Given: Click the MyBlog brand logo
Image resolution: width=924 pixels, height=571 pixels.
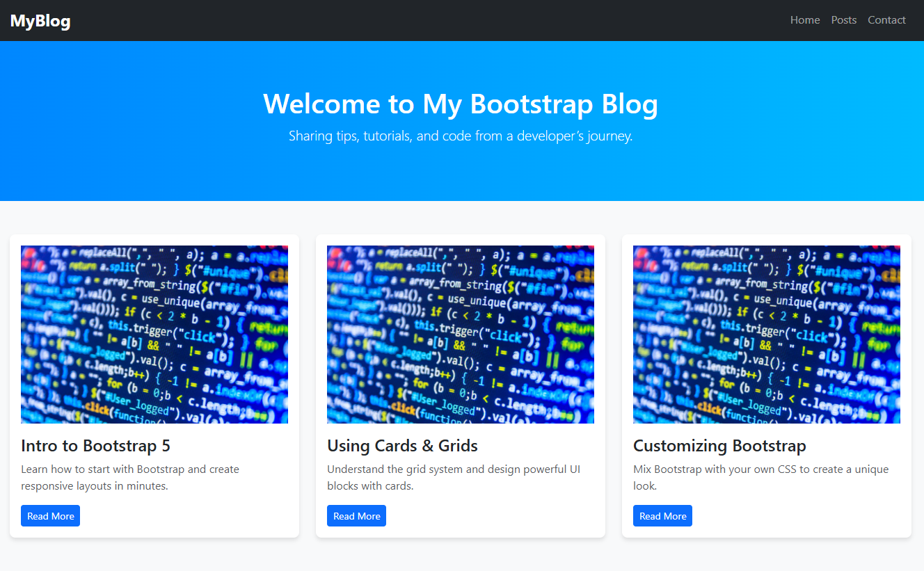Looking at the screenshot, I should (40, 20).
